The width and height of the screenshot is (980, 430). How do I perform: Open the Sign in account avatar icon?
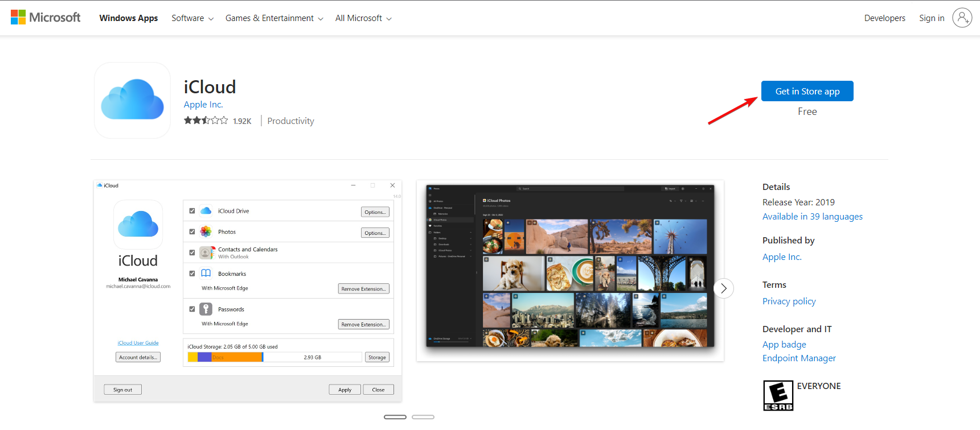click(x=962, y=18)
